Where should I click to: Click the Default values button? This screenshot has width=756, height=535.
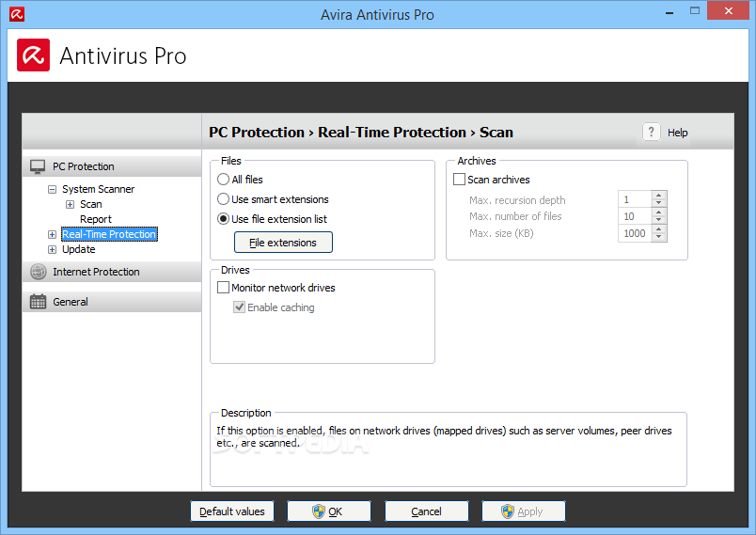pos(232,511)
